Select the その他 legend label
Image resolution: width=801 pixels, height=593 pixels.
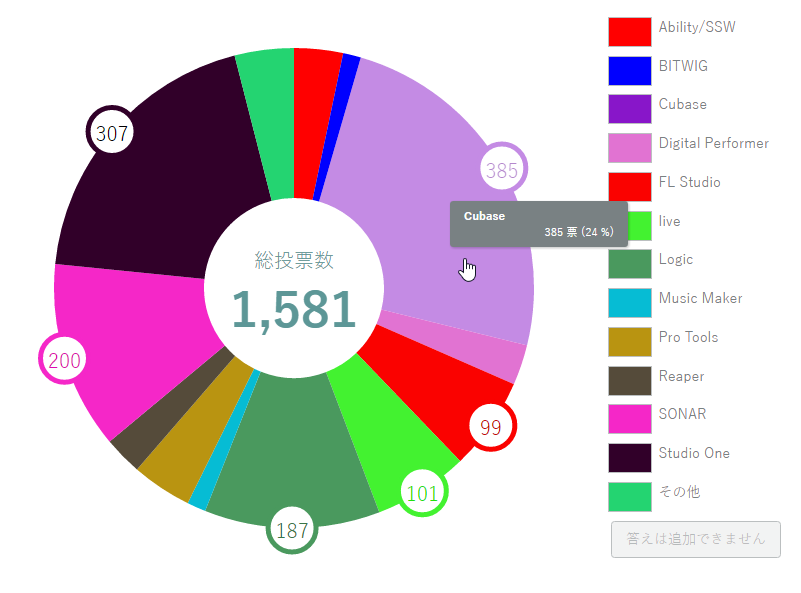(679, 491)
